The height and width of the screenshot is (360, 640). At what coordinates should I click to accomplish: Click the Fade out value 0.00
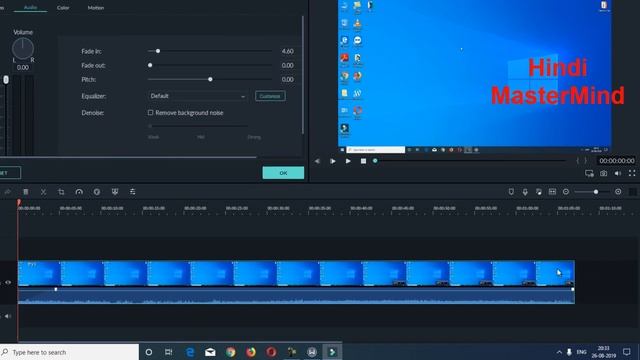(x=287, y=65)
